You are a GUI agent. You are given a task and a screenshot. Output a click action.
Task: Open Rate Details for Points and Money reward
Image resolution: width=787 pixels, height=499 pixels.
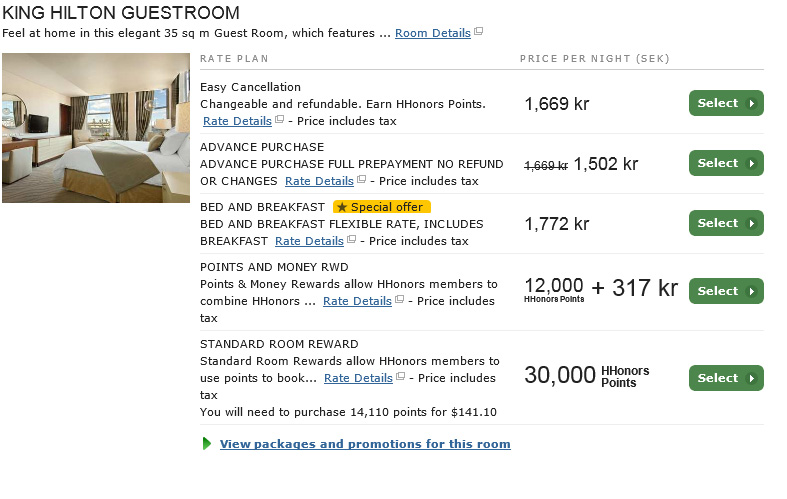357,301
